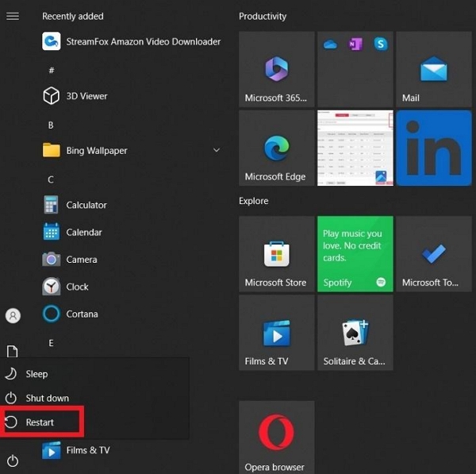The image size is (476, 474).
Task: Open Calendar from the app list
Action: pos(72,233)
